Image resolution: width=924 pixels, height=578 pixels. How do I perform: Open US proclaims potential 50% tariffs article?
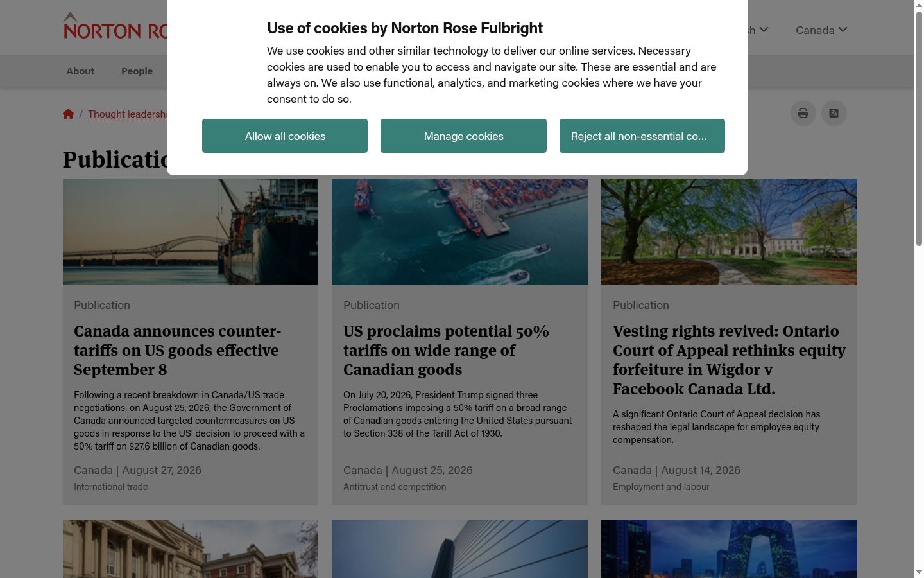[446, 350]
